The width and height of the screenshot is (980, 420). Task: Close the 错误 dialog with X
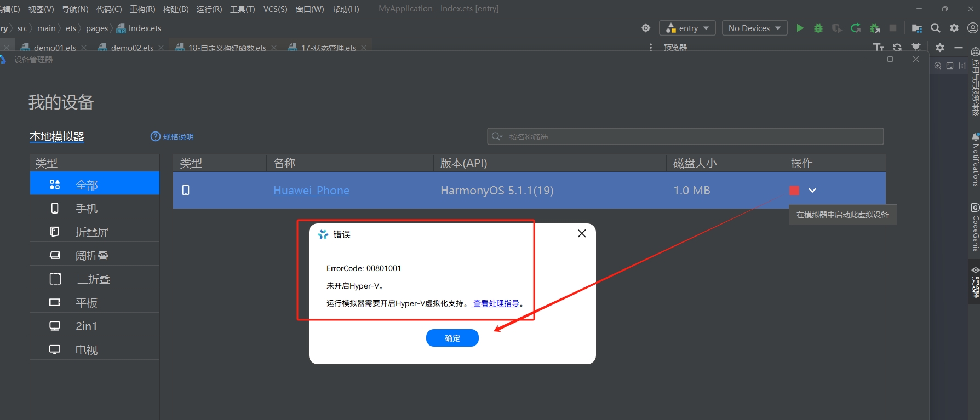click(582, 233)
